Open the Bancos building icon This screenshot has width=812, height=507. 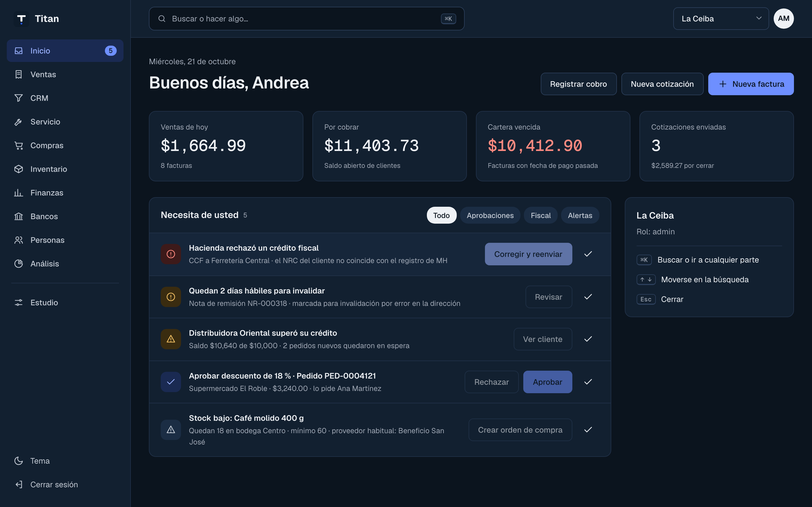coord(18,216)
